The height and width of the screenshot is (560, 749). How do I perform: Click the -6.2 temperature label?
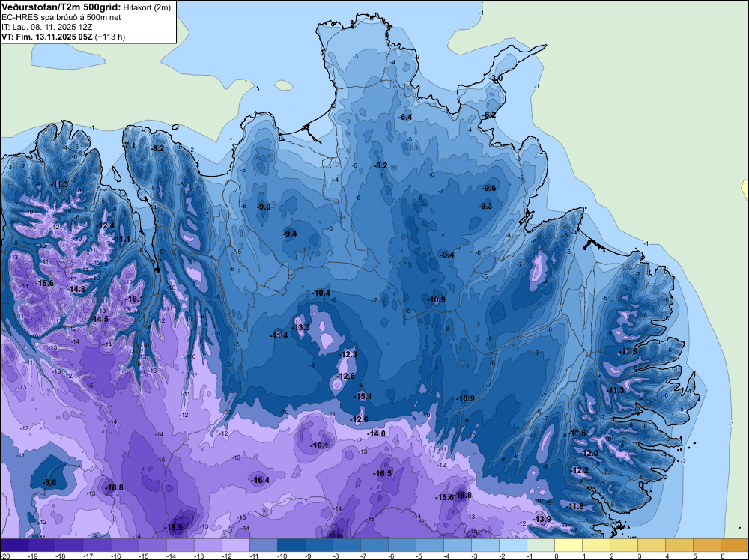[x=490, y=115]
